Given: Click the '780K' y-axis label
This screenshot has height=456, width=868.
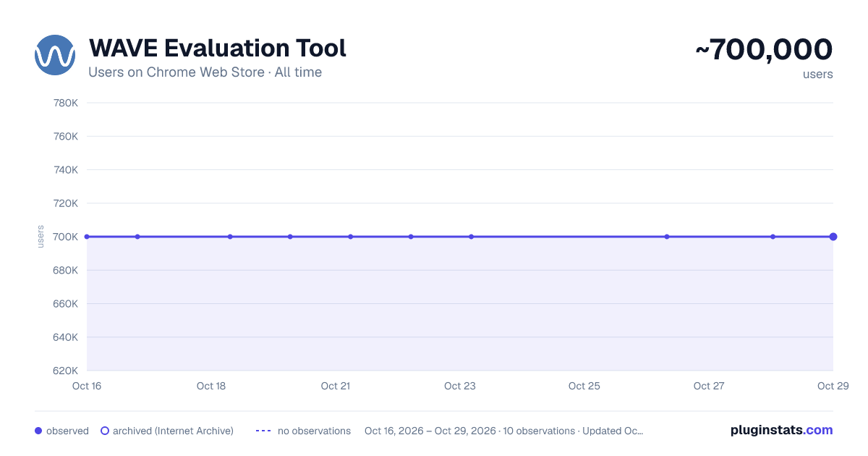Looking at the screenshot, I should coord(66,103).
